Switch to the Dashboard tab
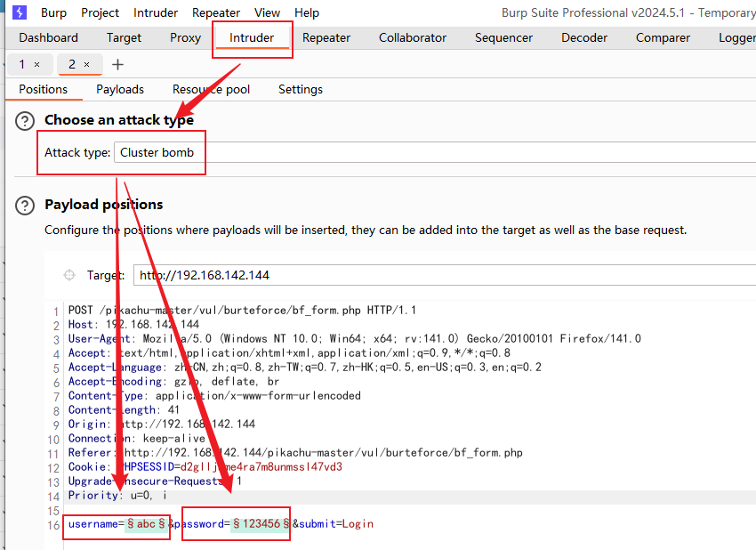 (48, 37)
